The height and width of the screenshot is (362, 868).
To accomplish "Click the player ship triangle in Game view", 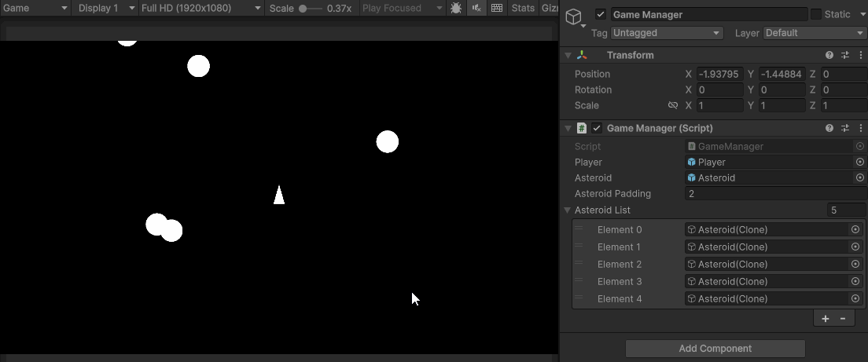I will tap(279, 196).
